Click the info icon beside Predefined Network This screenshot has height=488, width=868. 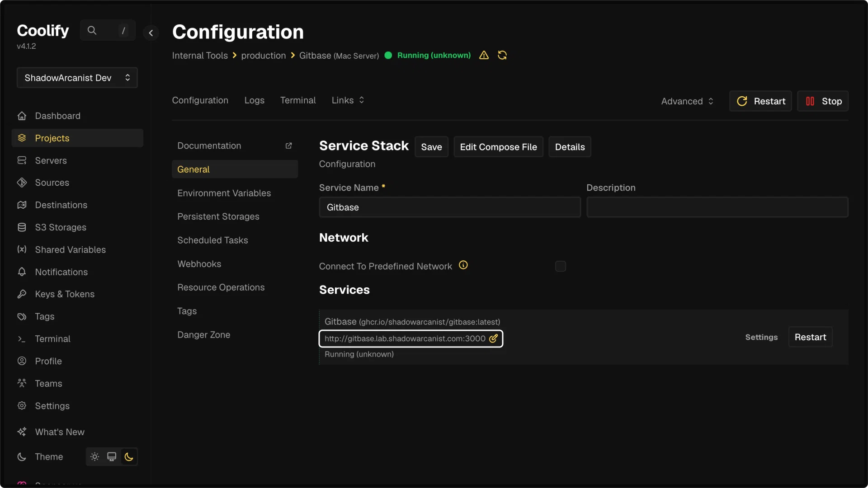[x=463, y=265]
